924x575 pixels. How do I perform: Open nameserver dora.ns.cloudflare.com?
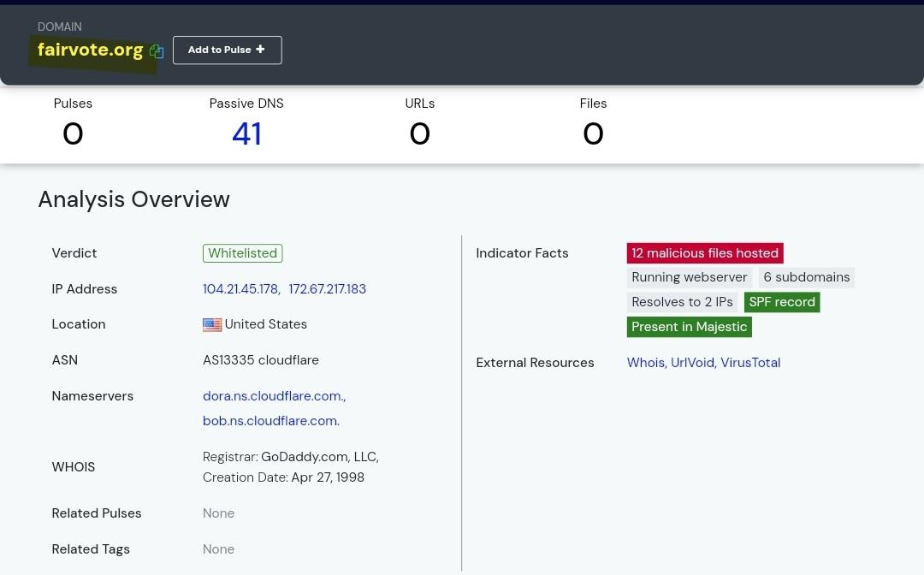pos(273,396)
